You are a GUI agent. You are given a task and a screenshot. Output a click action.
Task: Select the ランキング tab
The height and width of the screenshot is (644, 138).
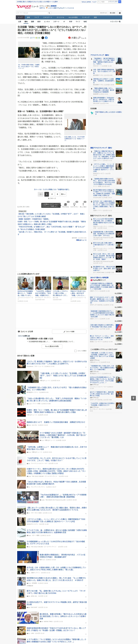pos(86,17)
